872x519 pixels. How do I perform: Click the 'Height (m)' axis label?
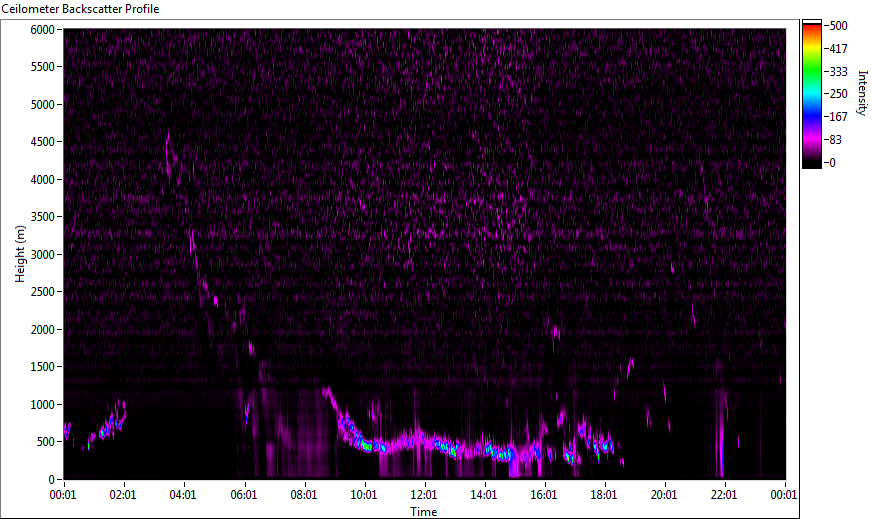[20, 254]
